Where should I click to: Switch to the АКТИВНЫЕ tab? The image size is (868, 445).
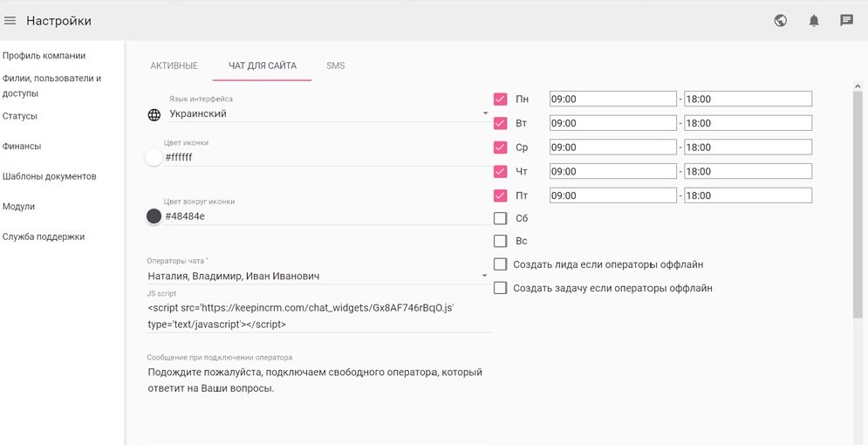[x=174, y=65]
